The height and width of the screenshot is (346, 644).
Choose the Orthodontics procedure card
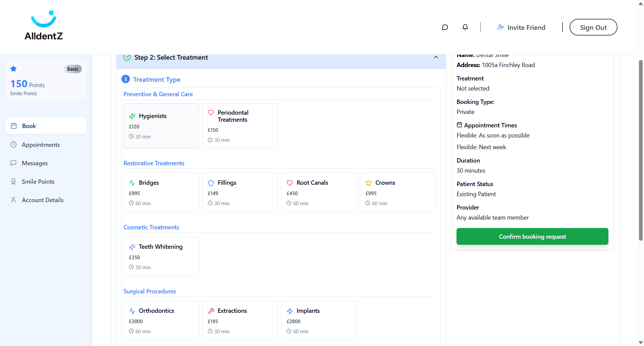pos(161,321)
